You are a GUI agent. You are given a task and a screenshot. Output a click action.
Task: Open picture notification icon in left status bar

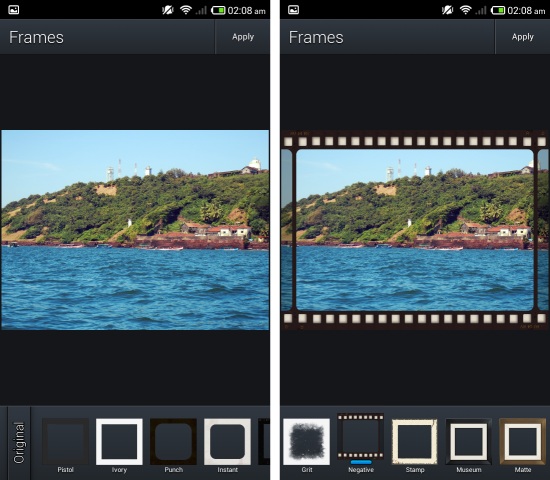click(x=14, y=10)
